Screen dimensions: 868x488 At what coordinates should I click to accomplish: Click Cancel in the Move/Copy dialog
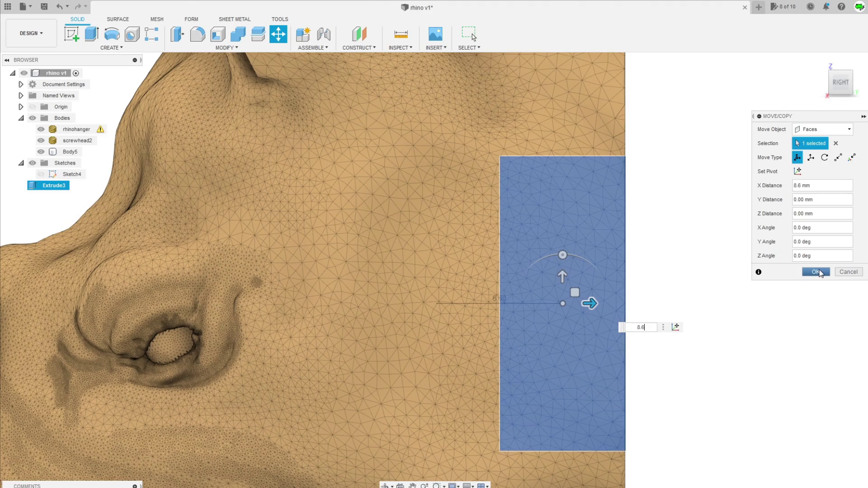tap(848, 272)
